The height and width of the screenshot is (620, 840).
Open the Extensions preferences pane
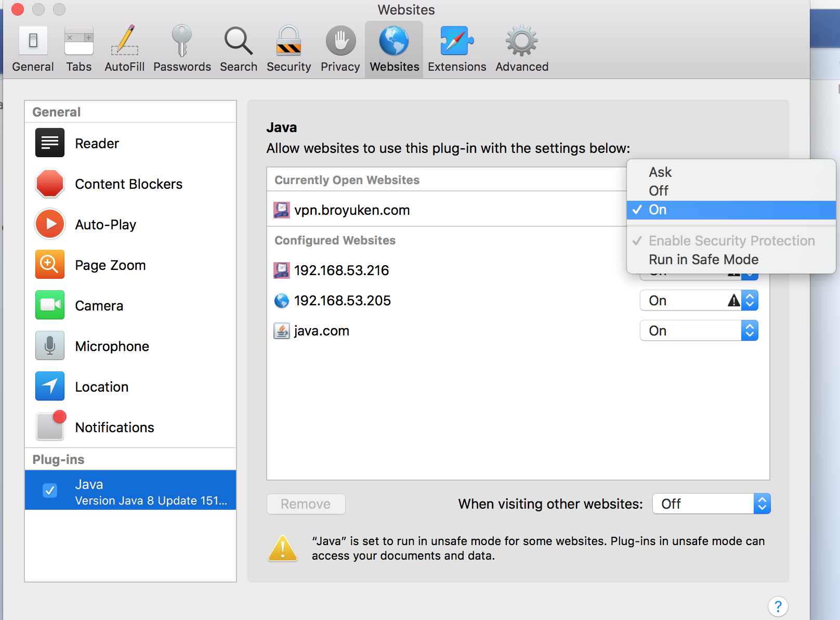click(x=457, y=50)
